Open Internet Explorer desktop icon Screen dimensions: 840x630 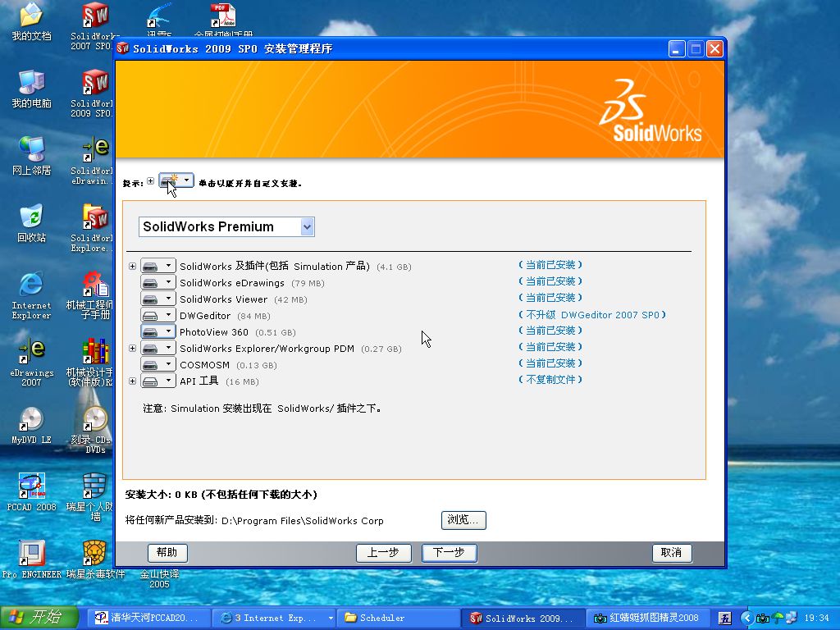[31, 295]
